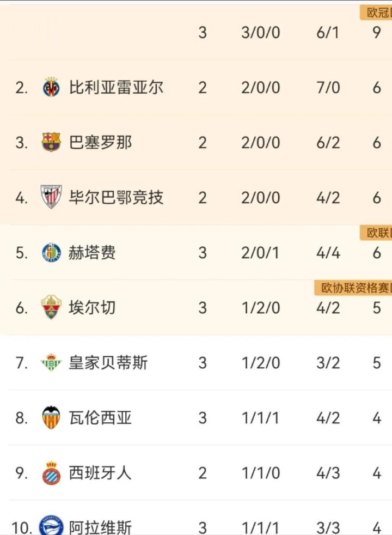This screenshot has height=535, width=392.
Task: Tap the 西班牙人 team name
Action: 100,473
